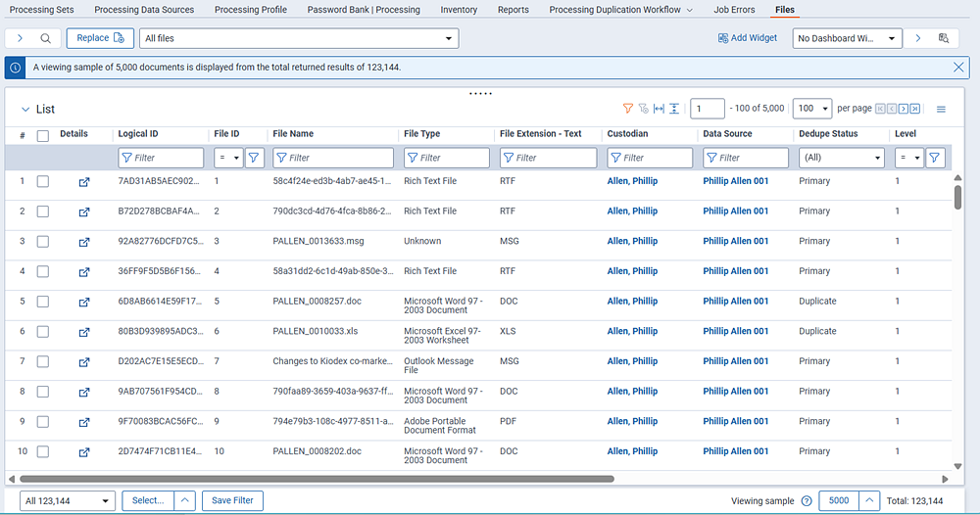The image size is (980, 515).
Task: Click the toggle row height icon
Action: (x=674, y=109)
